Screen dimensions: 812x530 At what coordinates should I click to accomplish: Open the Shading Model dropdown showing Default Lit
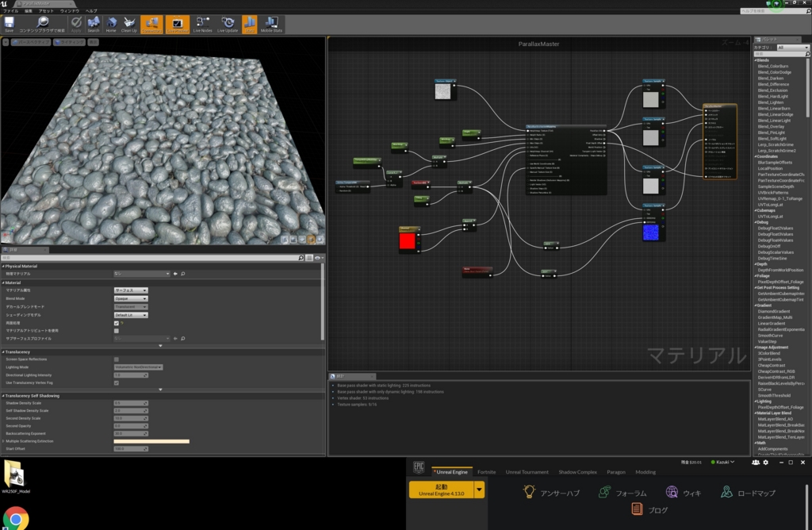coord(131,315)
